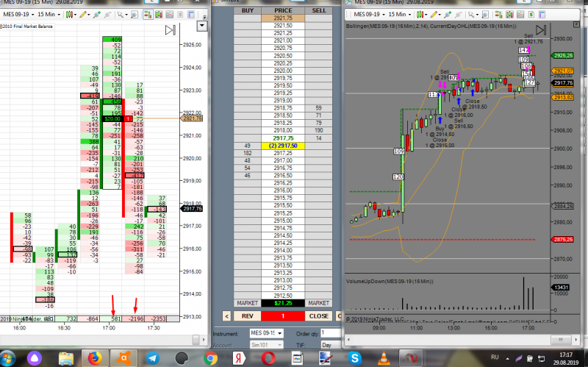Screen dimensions: 588x367
Task: Click the 2875,25 red price marker
Action: tap(563, 240)
